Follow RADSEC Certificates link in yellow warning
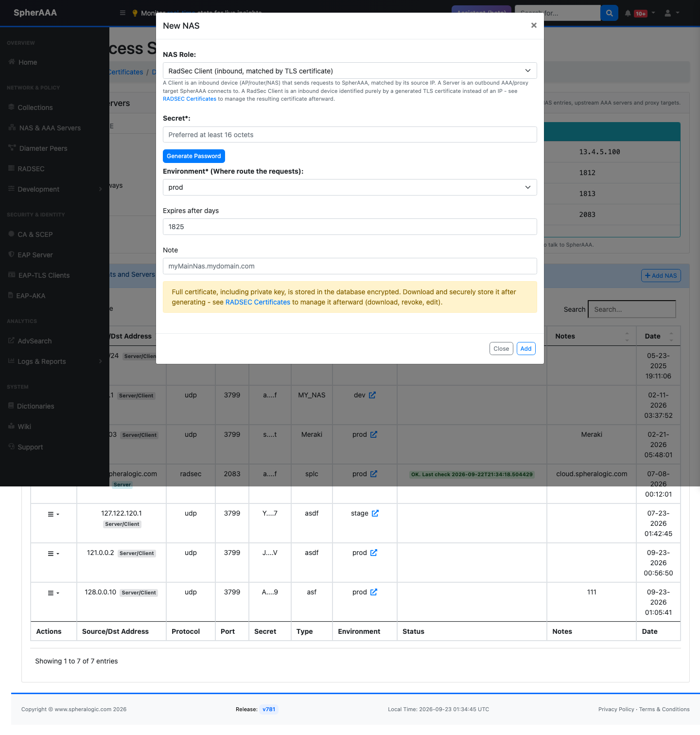This screenshot has height=735, width=700. pos(258,302)
